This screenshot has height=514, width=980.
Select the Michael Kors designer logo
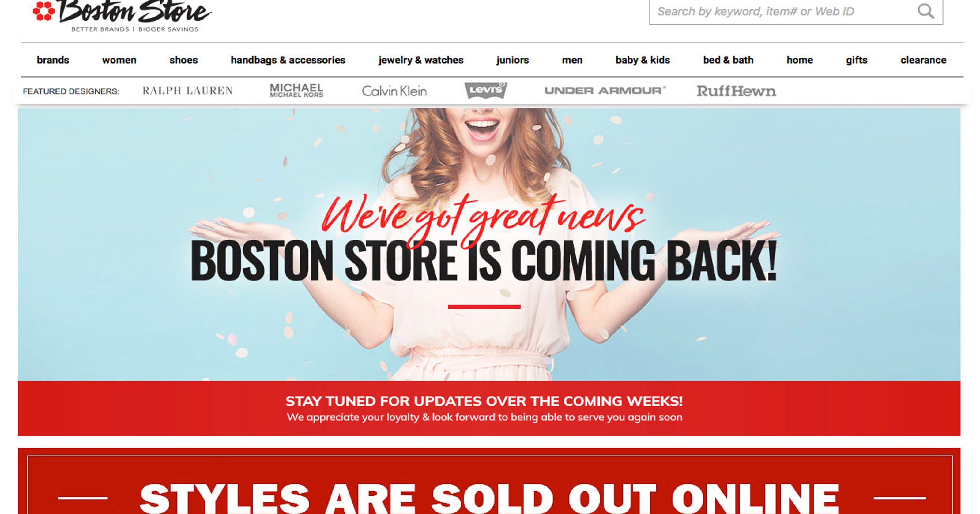click(x=296, y=91)
